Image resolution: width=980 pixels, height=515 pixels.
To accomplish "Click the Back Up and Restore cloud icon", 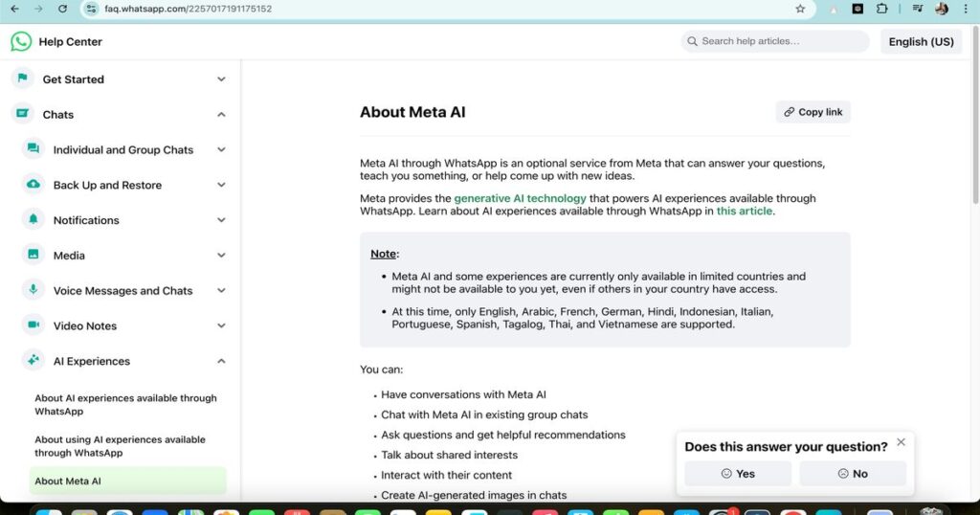I will pos(33,184).
